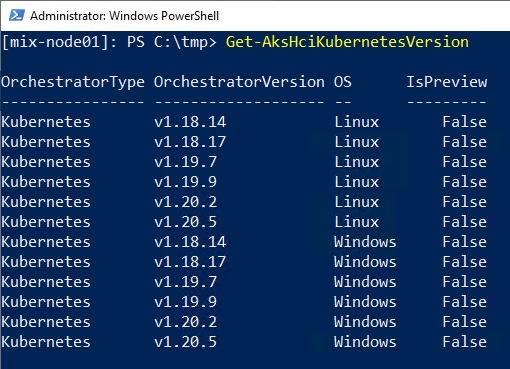Viewport: 510px width, 369px height.
Task: Click v1.20.5 in the Linux row
Action: pos(185,222)
